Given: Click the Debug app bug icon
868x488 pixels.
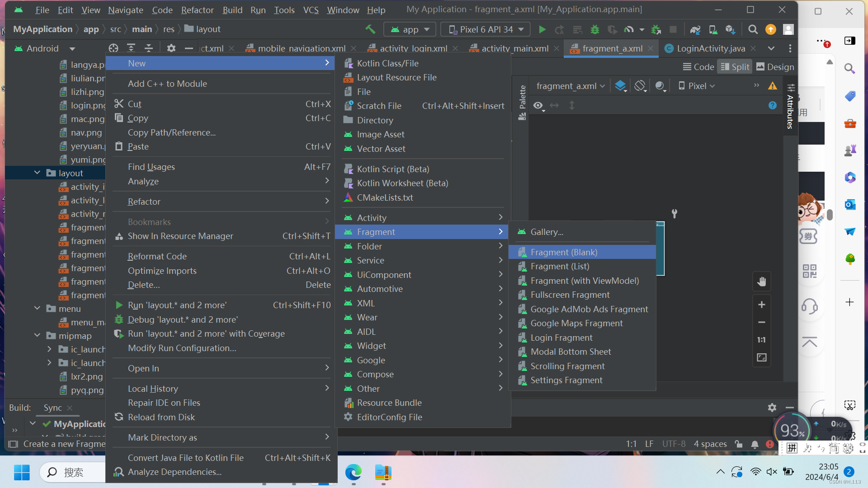Looking at the screenshot, I should (595, 29).
